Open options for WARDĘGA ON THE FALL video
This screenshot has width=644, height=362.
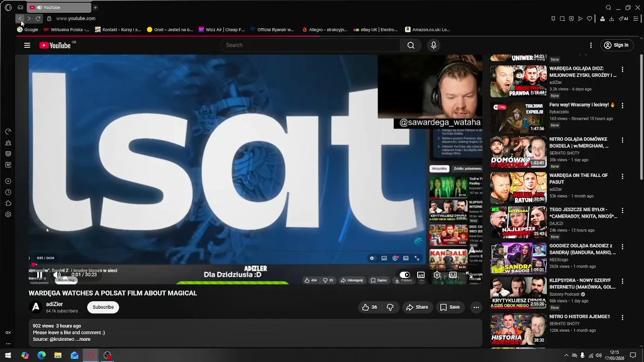(x=622, y=176)
